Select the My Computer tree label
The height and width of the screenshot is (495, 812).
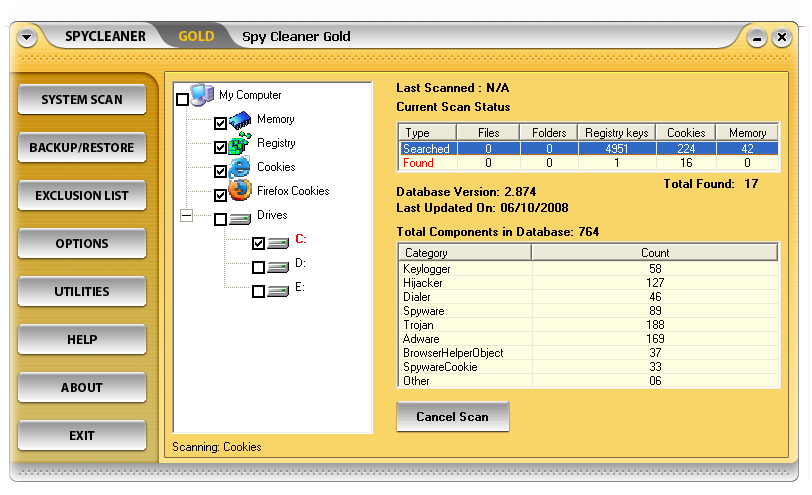(x=250, y=95)
